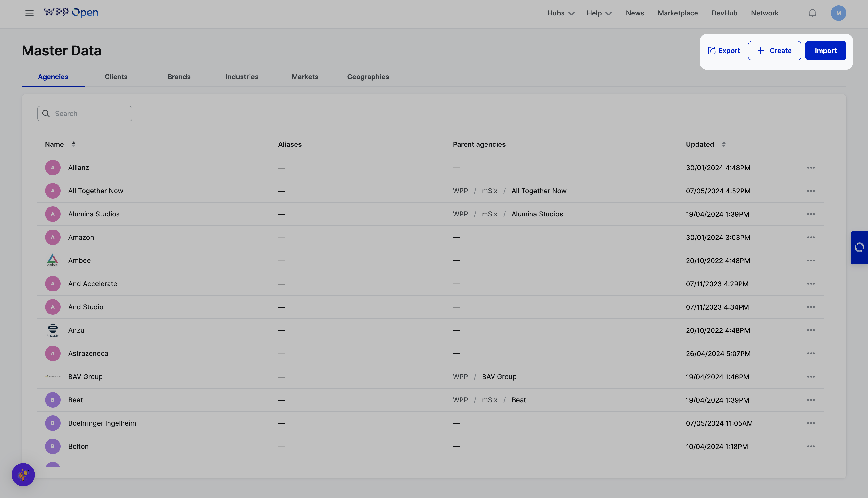Open the user profile avatar M
Image resolution: width=868 pixels, height=498 pixels.
pos(838,13)
